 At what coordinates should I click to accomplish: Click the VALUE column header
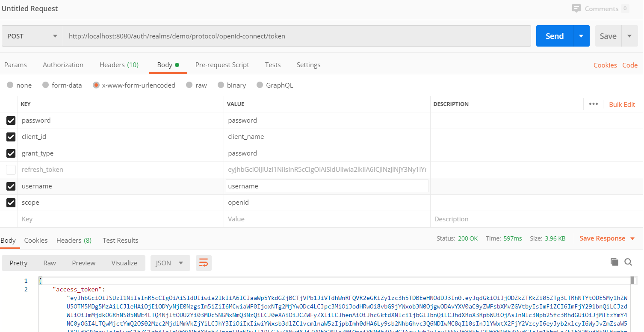tap(236, 104)
